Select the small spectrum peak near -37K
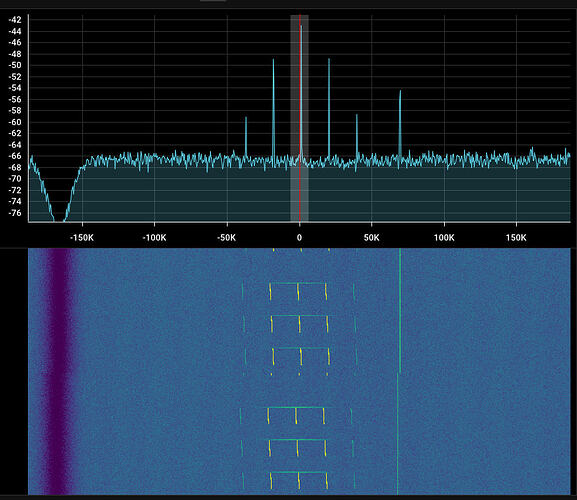 (x=246, y=137)
